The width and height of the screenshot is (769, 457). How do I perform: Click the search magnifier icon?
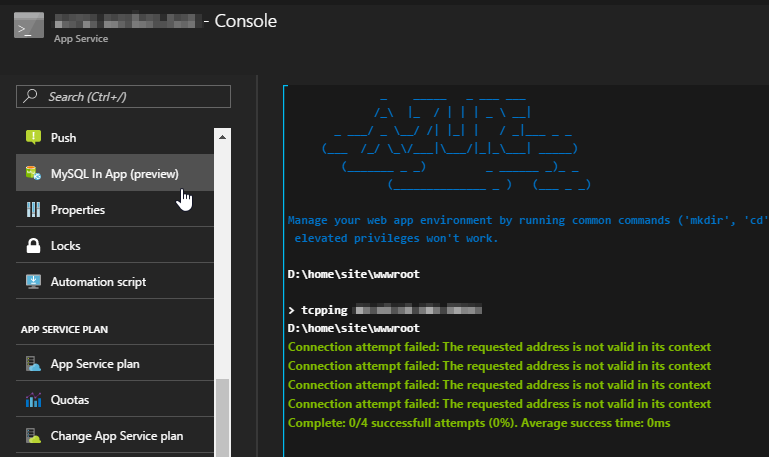pos(30,96)
